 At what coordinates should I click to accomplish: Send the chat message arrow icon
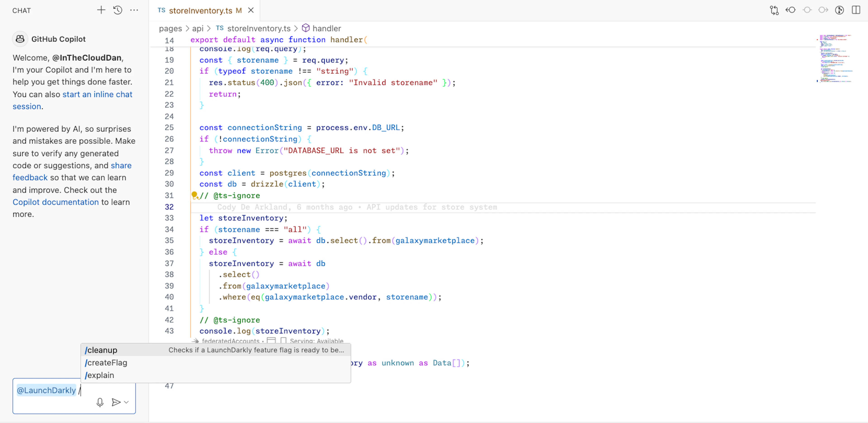click(116, 402)
